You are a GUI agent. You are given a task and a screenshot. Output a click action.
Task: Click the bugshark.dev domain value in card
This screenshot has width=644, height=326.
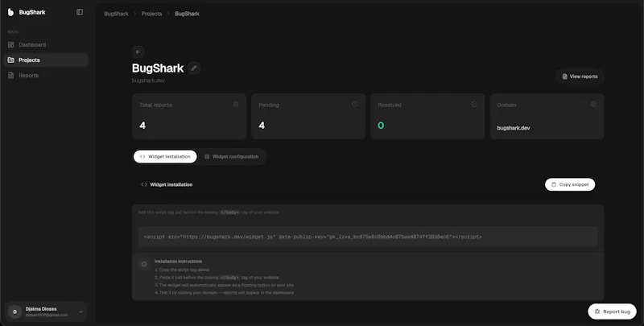[514, 128]
